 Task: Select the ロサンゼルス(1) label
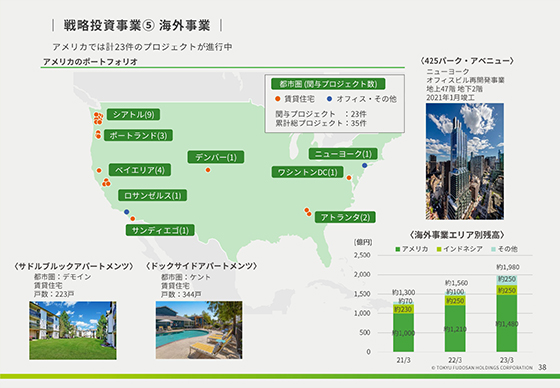152,195
